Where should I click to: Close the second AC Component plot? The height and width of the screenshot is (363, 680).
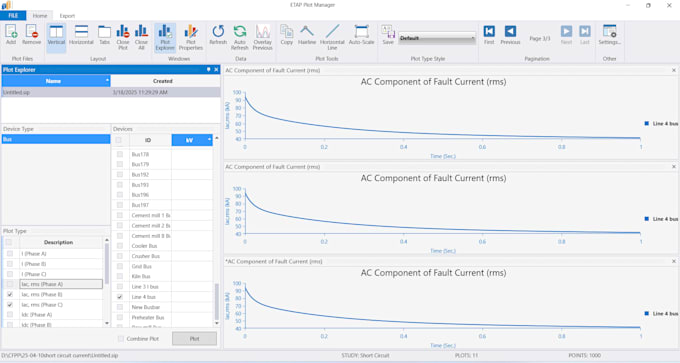click(x=674, y=167)
